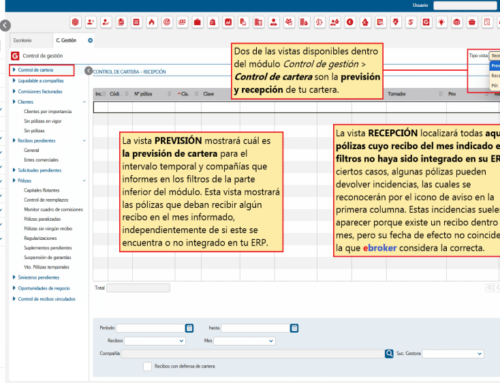The width and height of the screenshot is (500, 383).
Task: Select Suplementos pendientes
Action: click(48, 248)
